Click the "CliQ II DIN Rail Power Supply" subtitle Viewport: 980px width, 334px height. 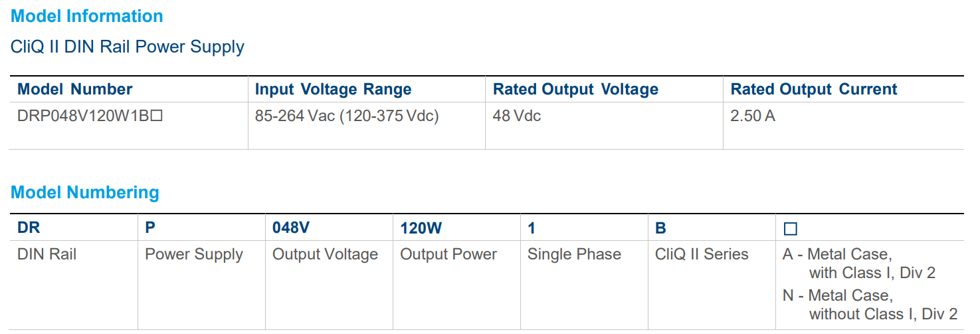pyautogui.click(x=128, y=47)
